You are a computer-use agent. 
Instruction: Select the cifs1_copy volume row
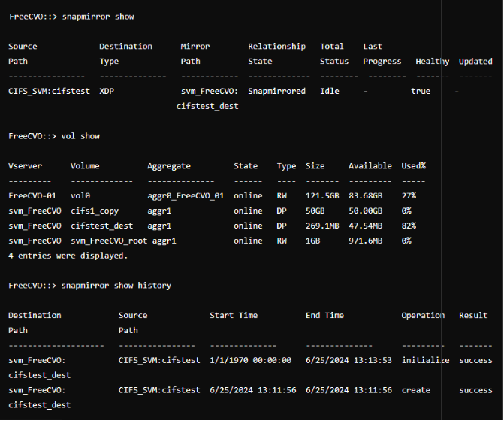pos(212,211)
